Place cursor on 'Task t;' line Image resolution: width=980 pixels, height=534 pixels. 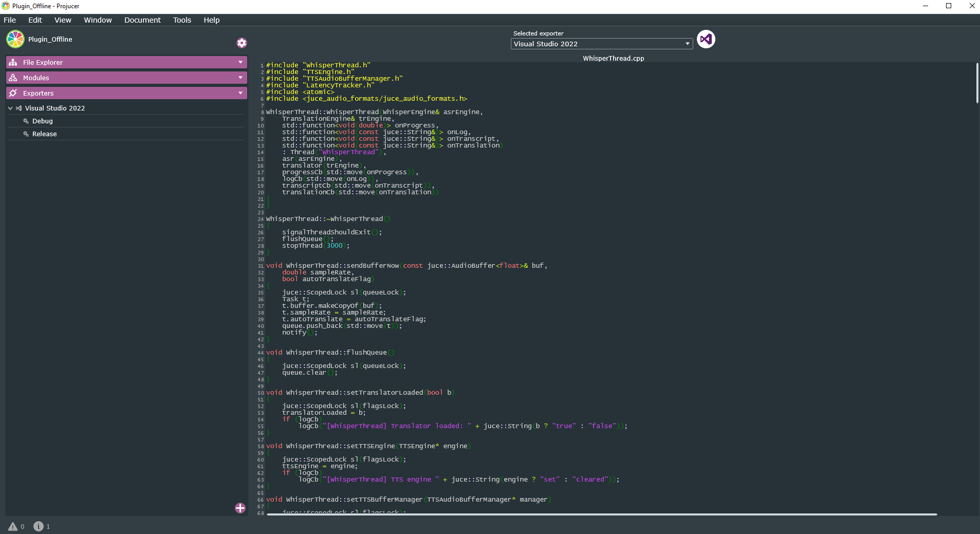(295, 299)
